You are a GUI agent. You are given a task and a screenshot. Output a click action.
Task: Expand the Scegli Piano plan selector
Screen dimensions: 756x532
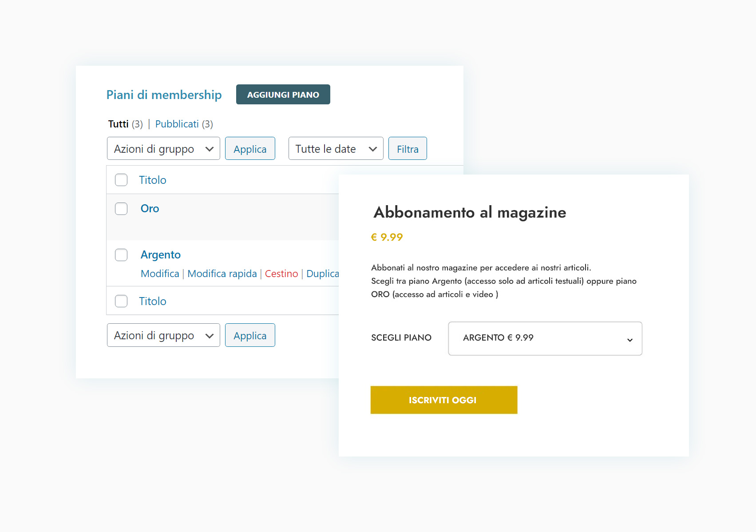tap(545, 338)
